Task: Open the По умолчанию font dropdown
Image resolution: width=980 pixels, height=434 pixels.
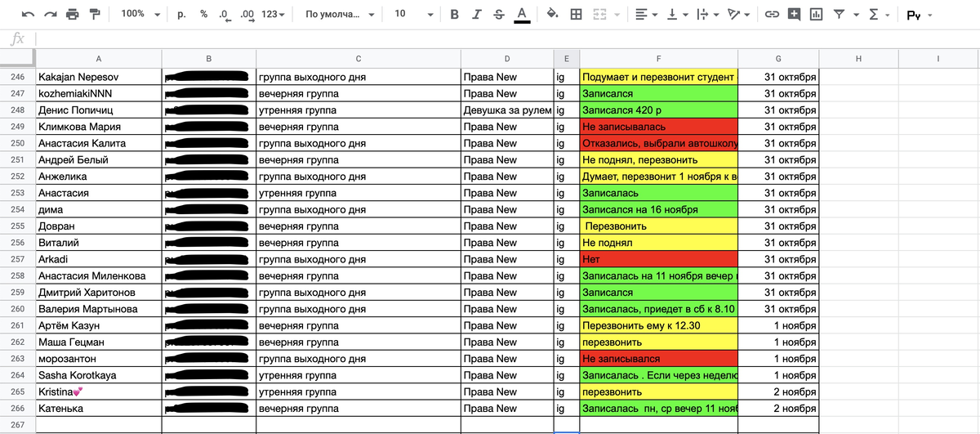Action: [x=341, y=15]
